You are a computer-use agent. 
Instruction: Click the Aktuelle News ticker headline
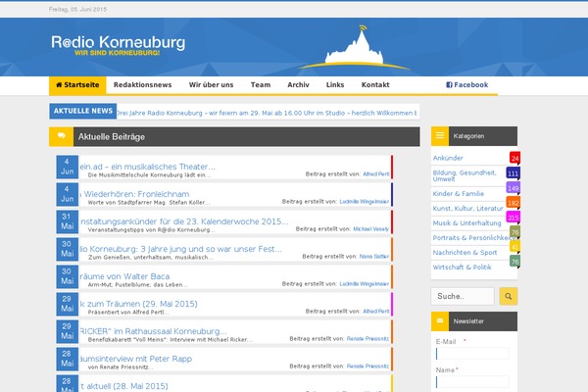(x=267, y=113)
